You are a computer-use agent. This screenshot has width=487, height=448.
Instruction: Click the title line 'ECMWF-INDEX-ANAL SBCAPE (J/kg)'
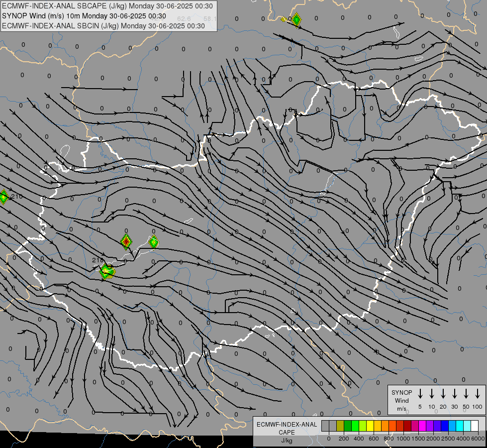[107, 6]
